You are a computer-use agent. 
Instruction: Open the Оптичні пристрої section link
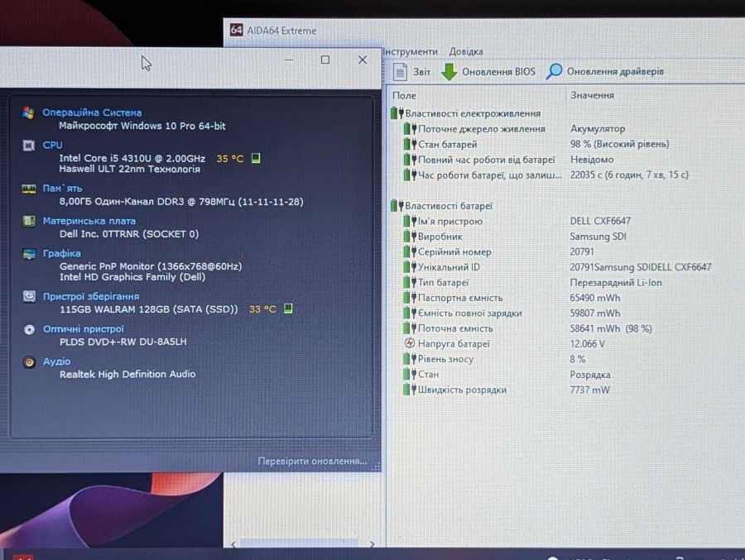click(x=84, y=328)
